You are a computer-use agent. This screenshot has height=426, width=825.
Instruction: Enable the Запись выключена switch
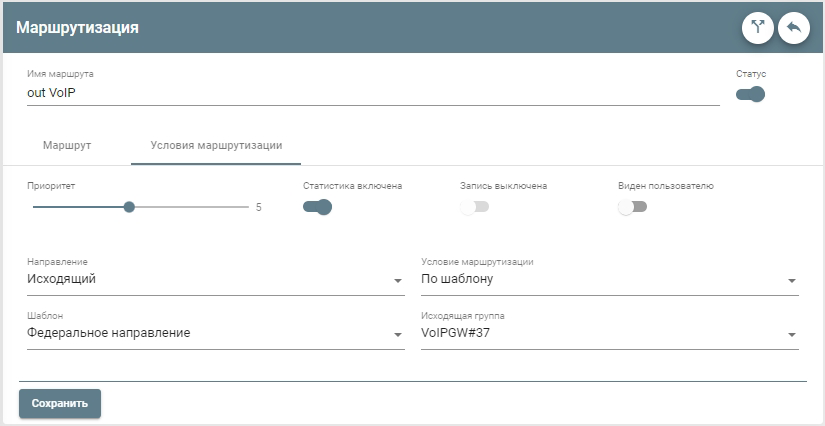474,207
